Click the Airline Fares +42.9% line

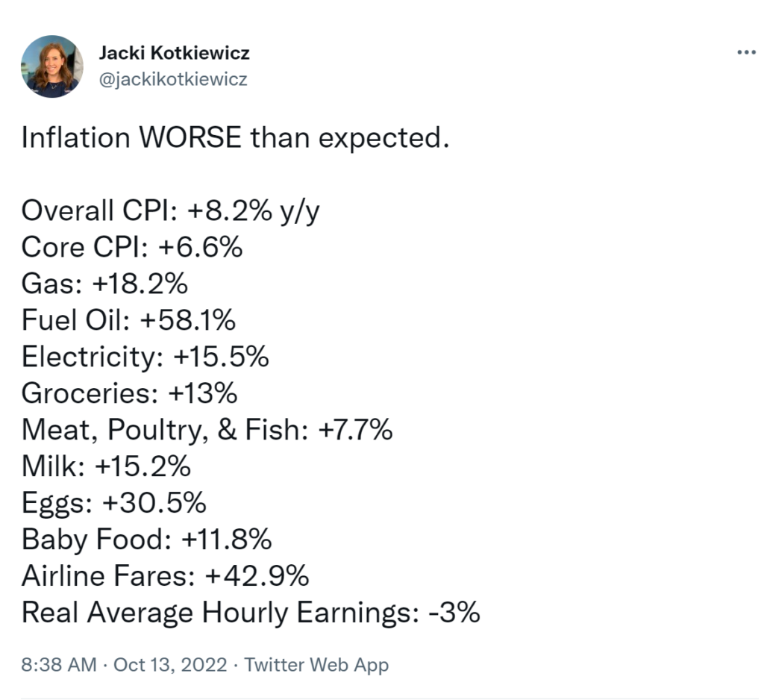(x=165, y=575)
